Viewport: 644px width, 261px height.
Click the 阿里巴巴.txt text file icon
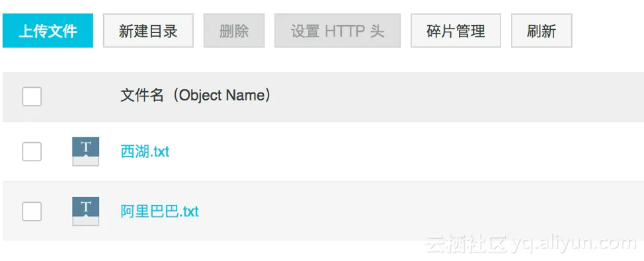coord(85,211)
